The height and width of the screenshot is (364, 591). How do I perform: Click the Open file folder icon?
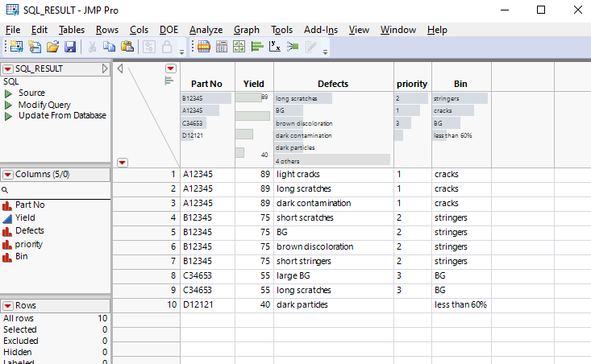coord(52,48)
